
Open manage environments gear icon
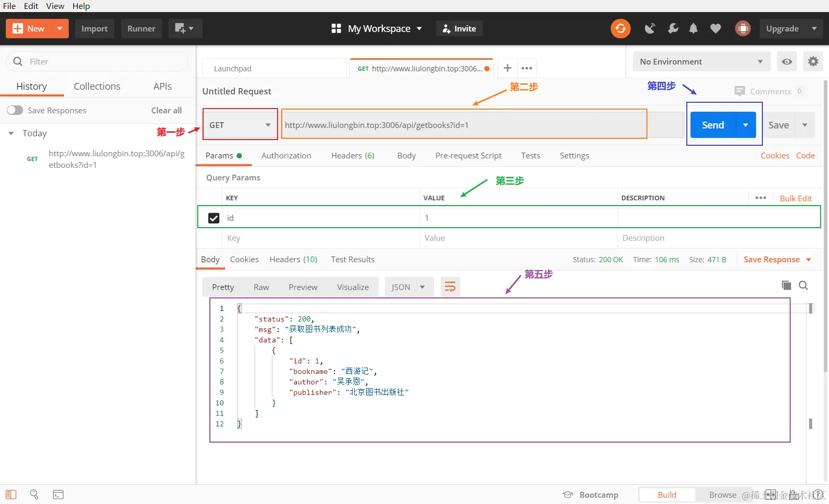click(x=813, y=61)
